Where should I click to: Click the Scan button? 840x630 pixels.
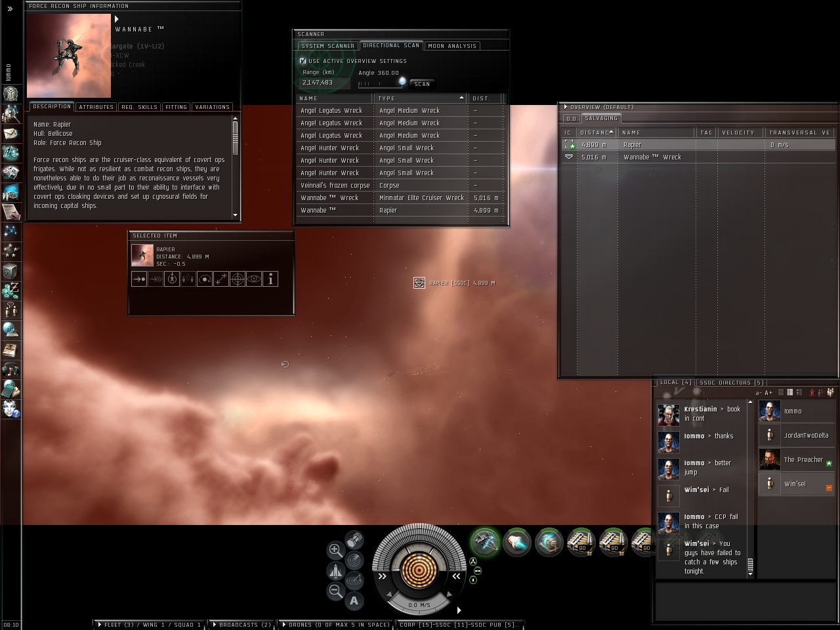pyautogui.click(x=422, y=84)
